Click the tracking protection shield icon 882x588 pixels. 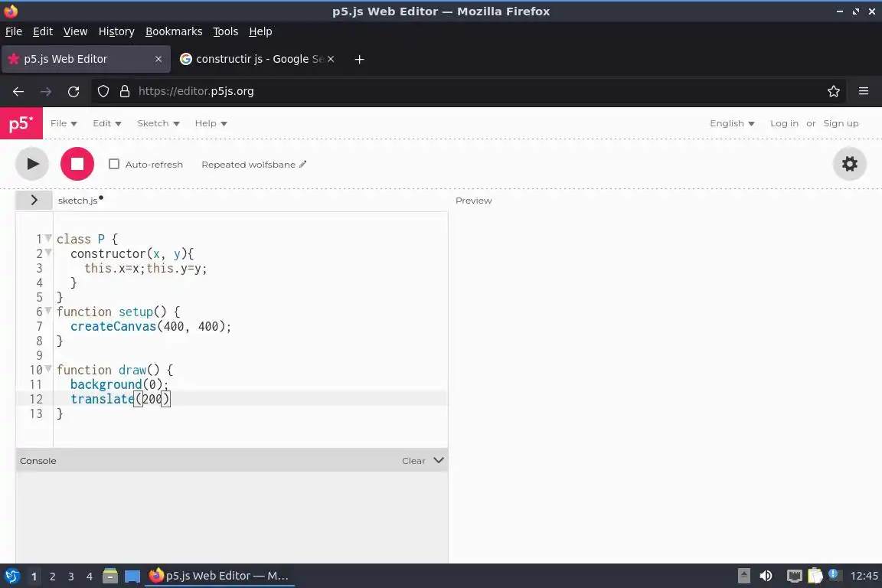(103, 91)
